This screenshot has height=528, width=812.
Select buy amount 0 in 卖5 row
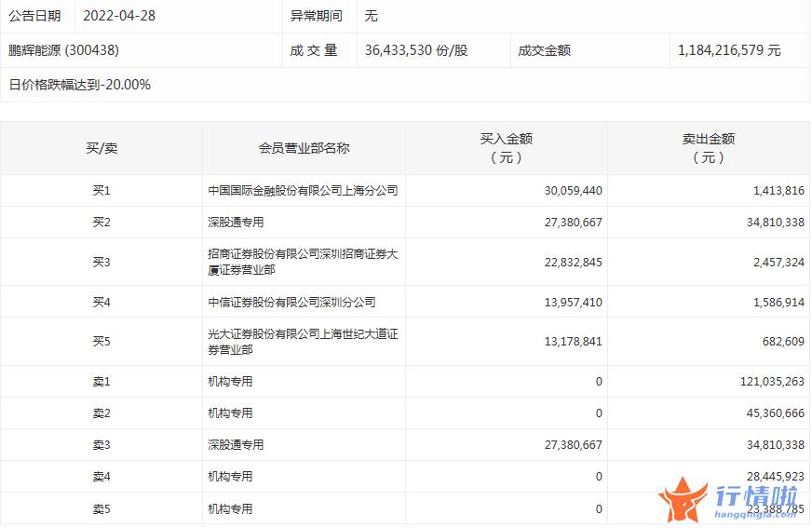coord(599,508)
